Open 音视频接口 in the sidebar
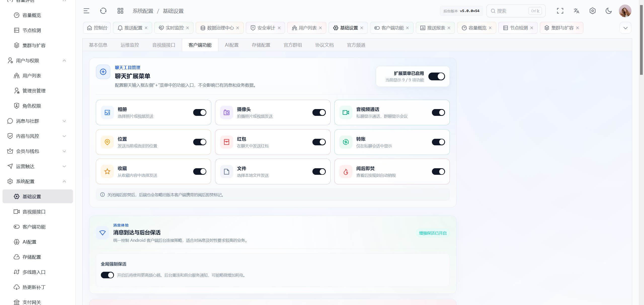Screen dimensions: 644x305 [x=38, y=212]
